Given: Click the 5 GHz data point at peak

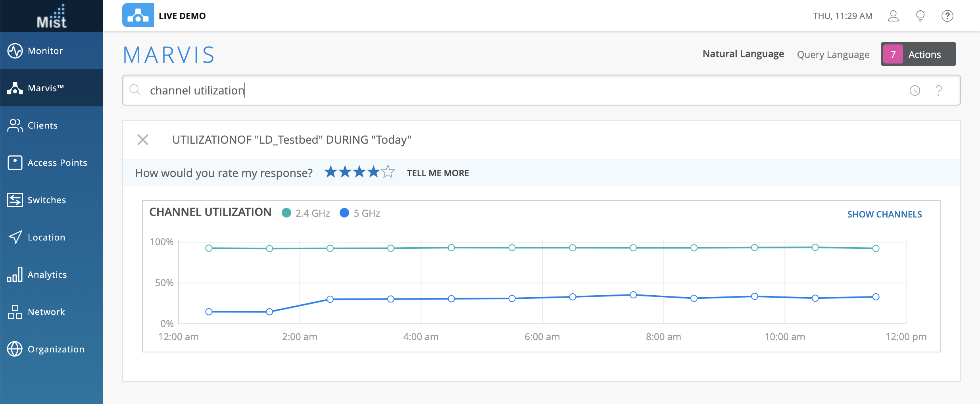Looking at the screenshot, I should coord(633,295).
